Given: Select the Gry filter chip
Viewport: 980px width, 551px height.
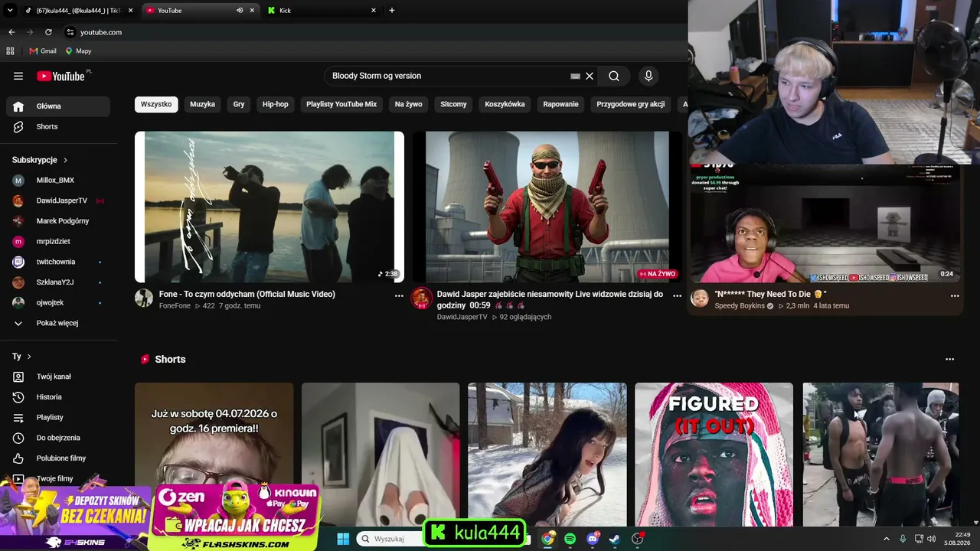Looking at the screenshot, I should tap(239, 104).
